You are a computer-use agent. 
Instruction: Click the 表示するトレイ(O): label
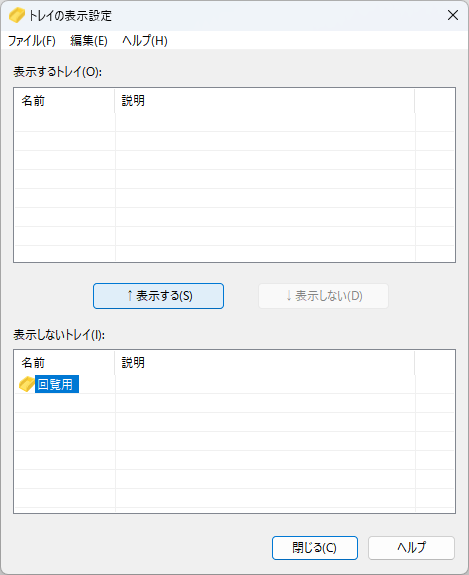coord(58,72)
